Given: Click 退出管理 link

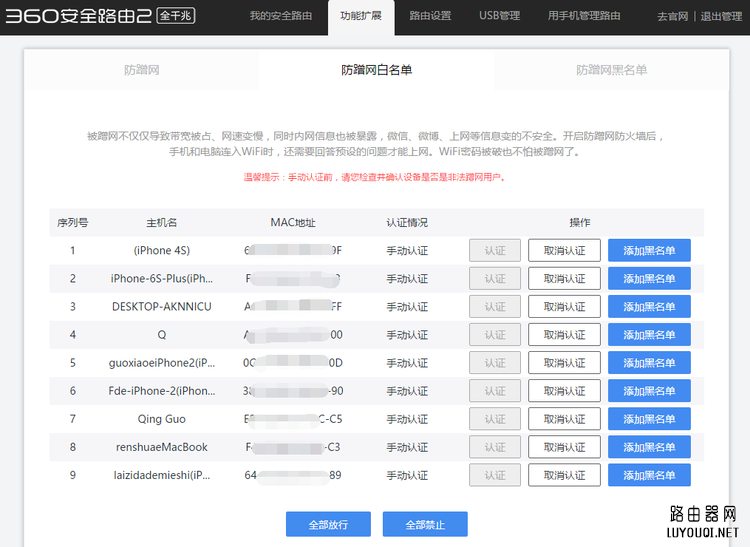Looking at the screenshot, I should pyautogui.click(x=721, y=17).
